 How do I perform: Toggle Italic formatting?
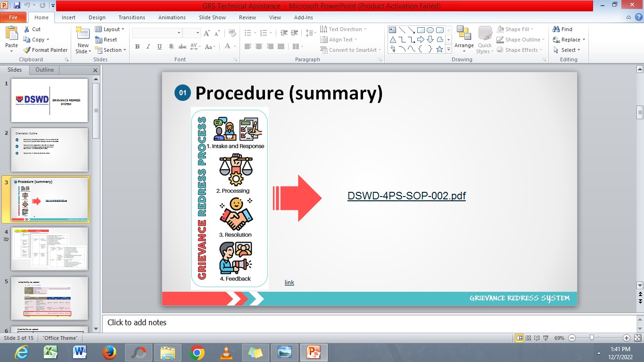coord(149,47)
